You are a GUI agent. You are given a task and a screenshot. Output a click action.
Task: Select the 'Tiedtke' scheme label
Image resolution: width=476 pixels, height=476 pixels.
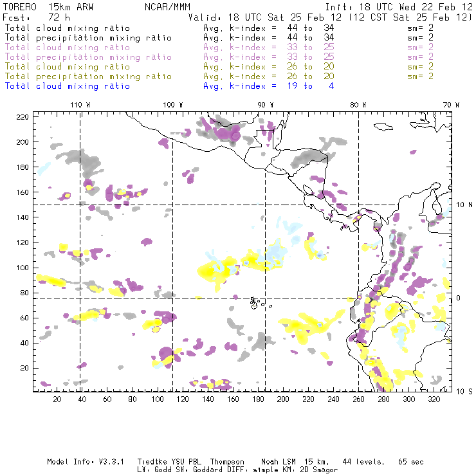(x=152, y=462)
